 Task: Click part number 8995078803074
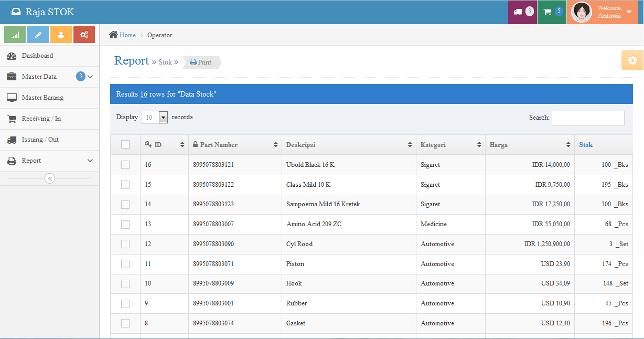tap(213, 323)
